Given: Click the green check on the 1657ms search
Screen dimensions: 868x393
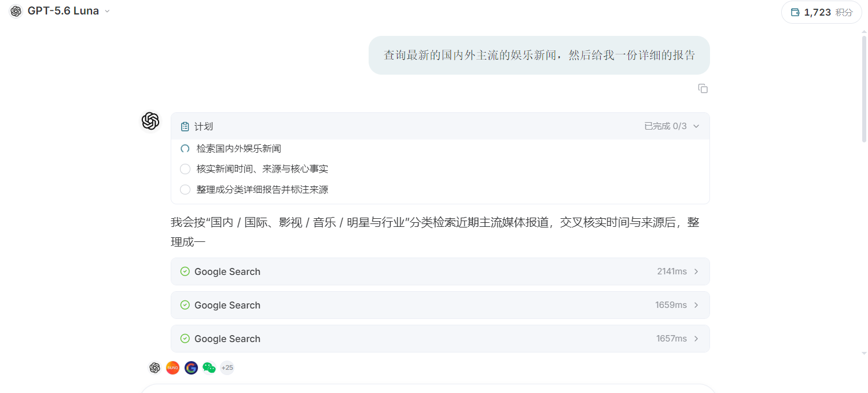Looking at the screenshot, I should 185,339.
